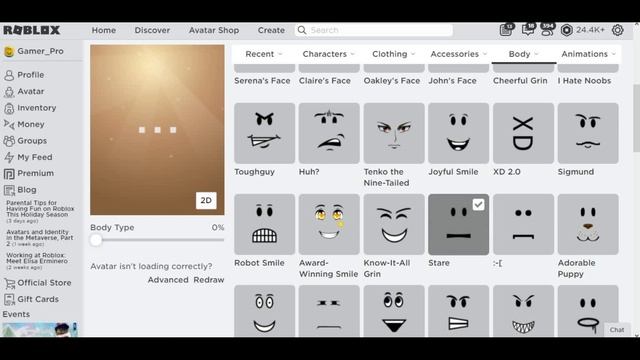The image size is (640, 360).
Task: Click the Serena's Face label
Action: tap(262, 81)
